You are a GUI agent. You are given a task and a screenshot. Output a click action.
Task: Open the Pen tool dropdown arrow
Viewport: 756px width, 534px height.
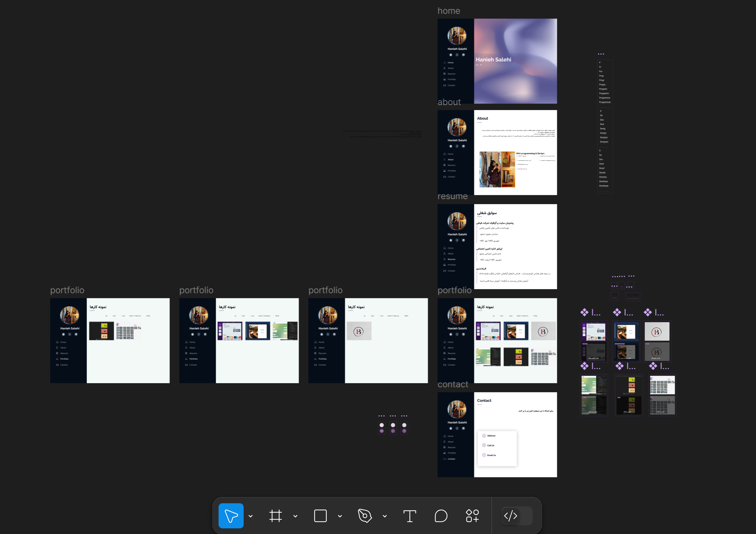pyautogui.click(x=385, y=516)
